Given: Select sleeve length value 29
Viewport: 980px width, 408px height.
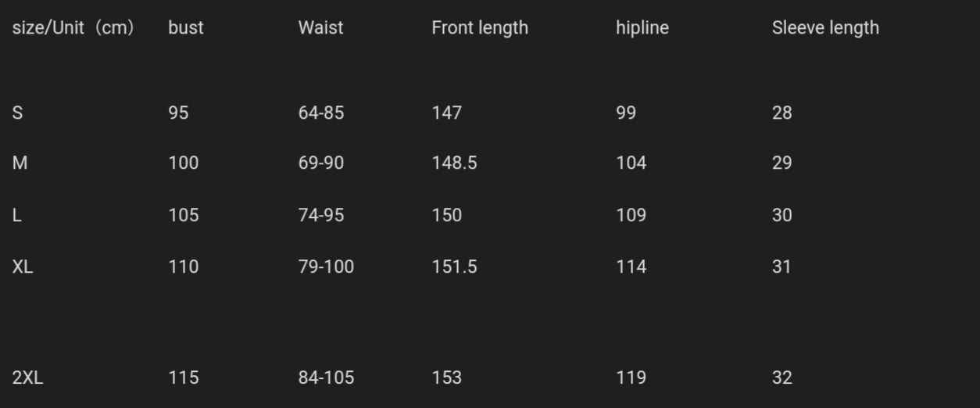Looking at the screenshot, I should pyautogui.click(x=781, y=163).
